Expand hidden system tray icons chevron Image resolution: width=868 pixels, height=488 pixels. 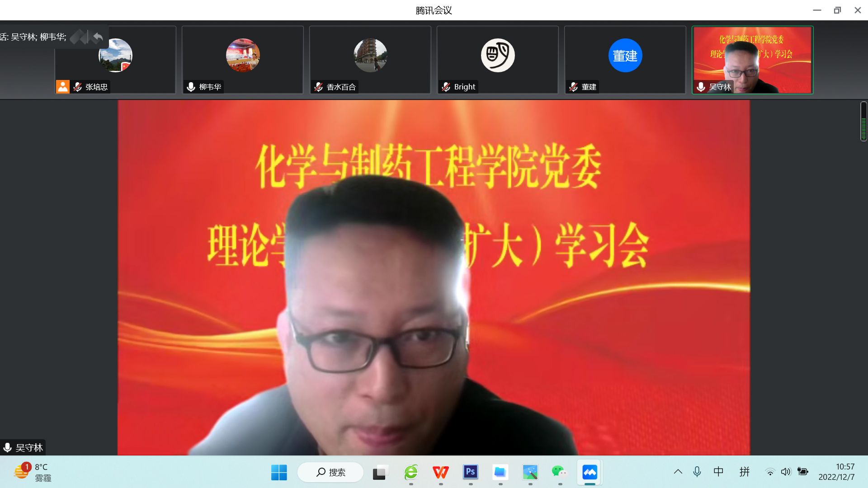click(x=678, y=472)
